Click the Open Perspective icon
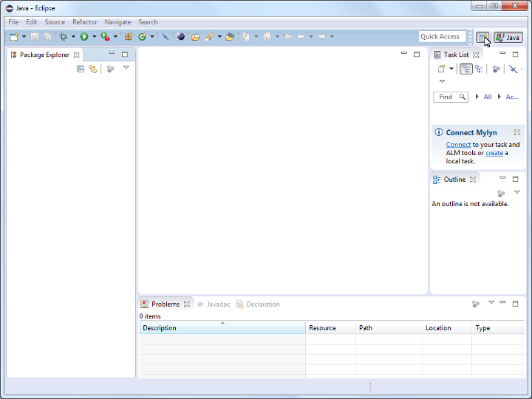The width and height of the screenshot is (532, 399). pos(482,37)
